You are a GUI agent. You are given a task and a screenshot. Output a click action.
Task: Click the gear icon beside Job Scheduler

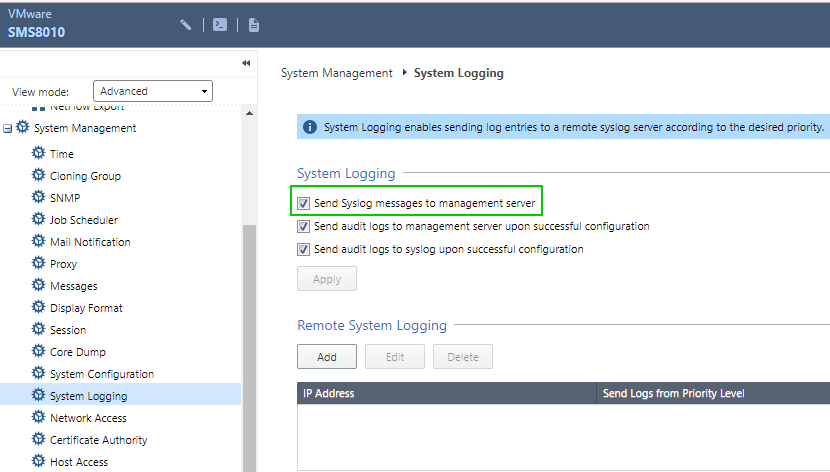click(x=39, y=220)
